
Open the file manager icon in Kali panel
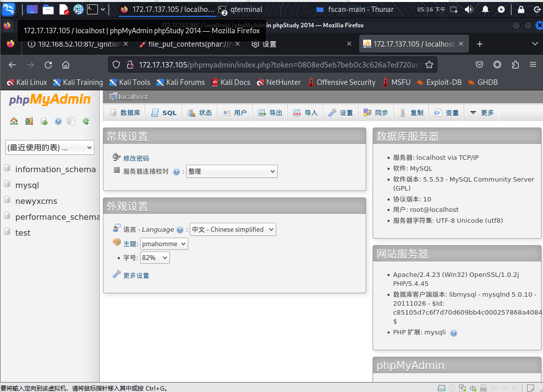[48, 9]
